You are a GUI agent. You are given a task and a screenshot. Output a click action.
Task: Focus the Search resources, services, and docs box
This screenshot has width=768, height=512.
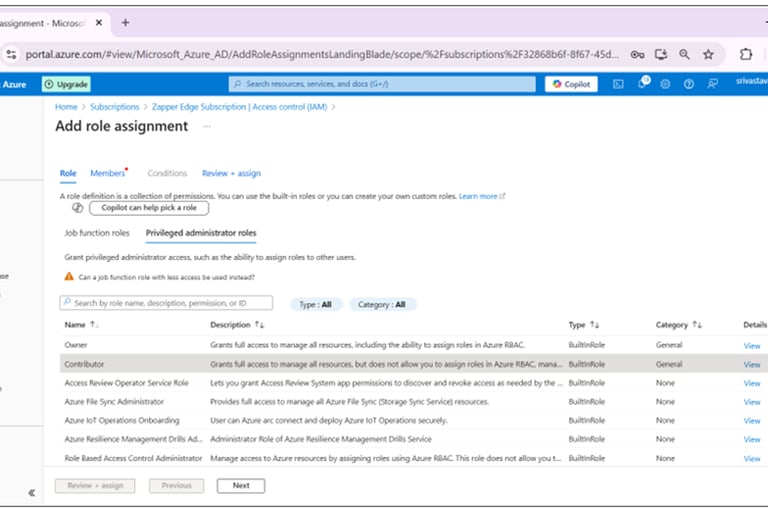point(382,84)
